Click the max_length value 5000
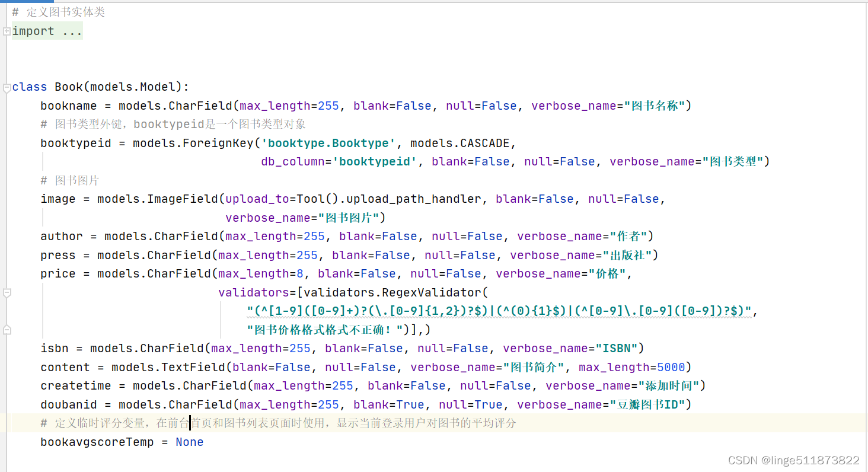The image size is (868, 472). coord(671,367)
